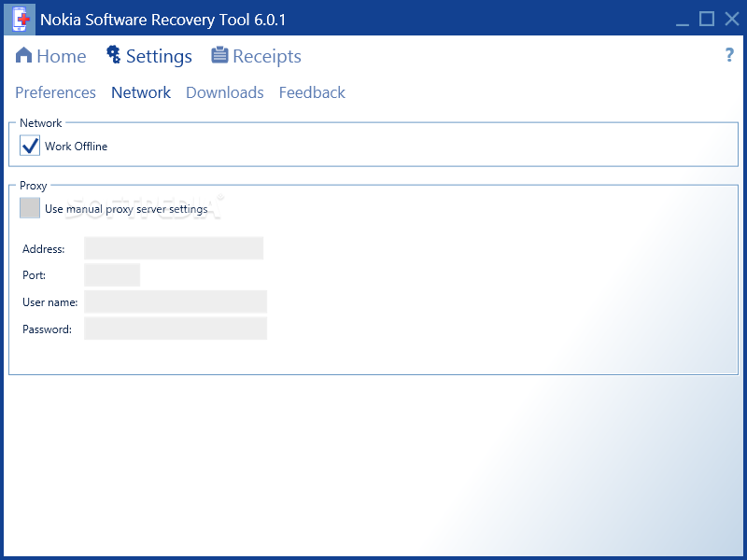Click the proxy Address input field
The height and width of the screenshot is (560, 747).
[174, 248]
